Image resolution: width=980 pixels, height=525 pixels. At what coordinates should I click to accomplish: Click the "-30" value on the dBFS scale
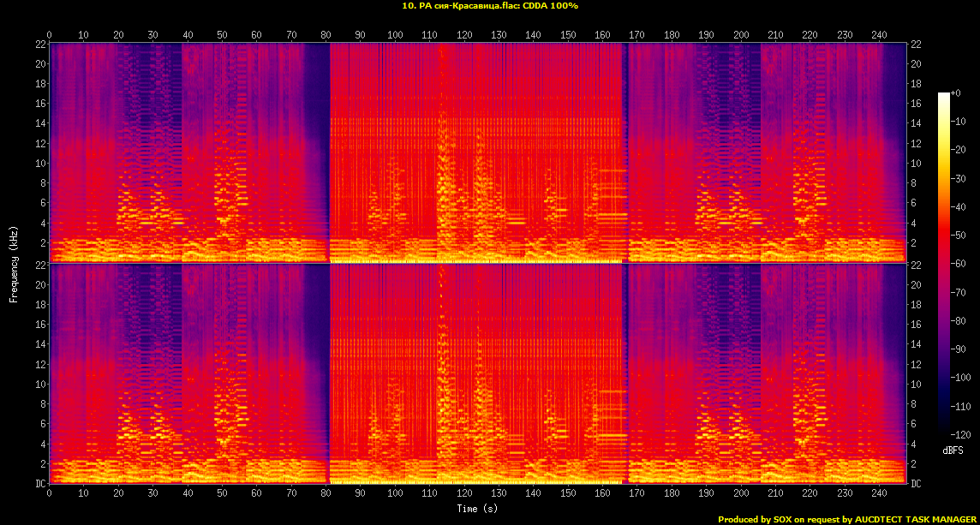pyautogui.click(x=958, y=178)
